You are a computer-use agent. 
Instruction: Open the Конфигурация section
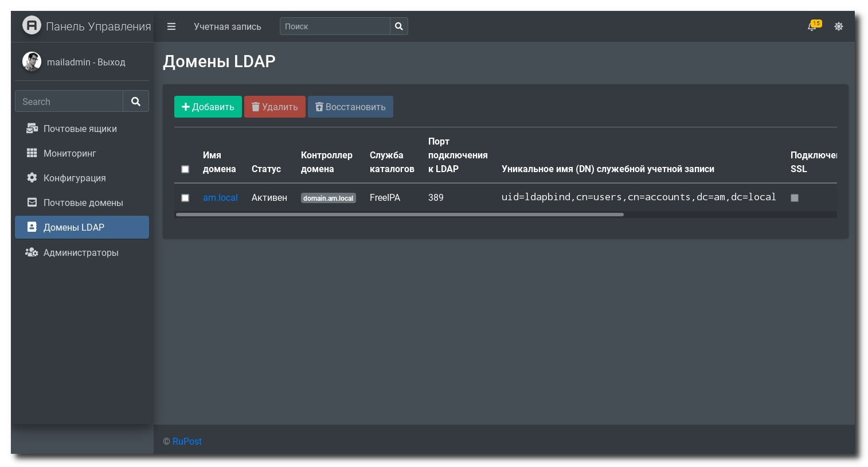coord(75,178)
